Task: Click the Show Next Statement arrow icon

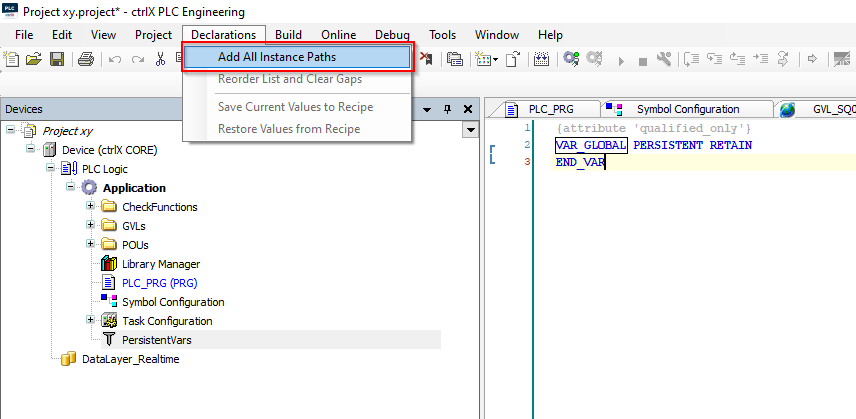Action: [812, 59]
